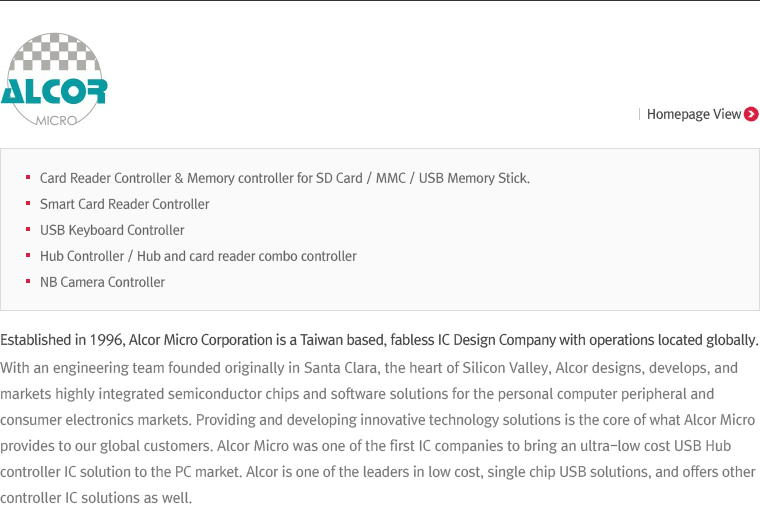
Task: Click the red bullet before Card Reader Controller
Action: tap(28, 177)
